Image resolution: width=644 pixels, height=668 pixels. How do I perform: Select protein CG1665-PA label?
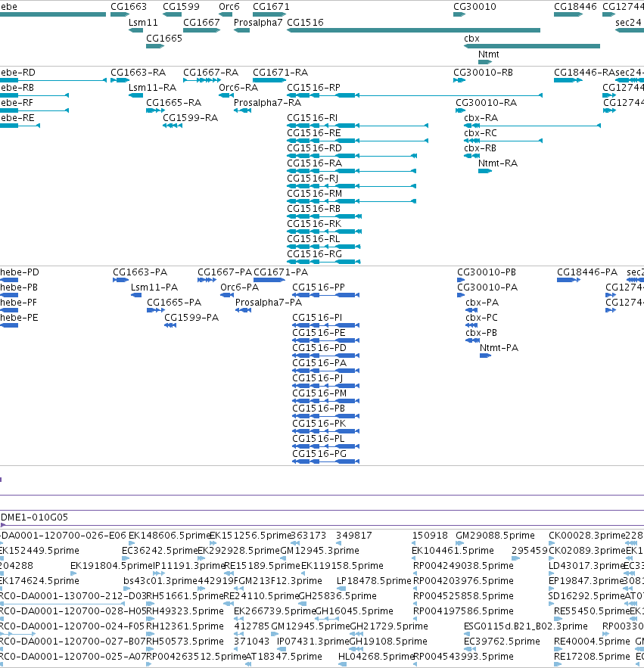click(174, 303)
